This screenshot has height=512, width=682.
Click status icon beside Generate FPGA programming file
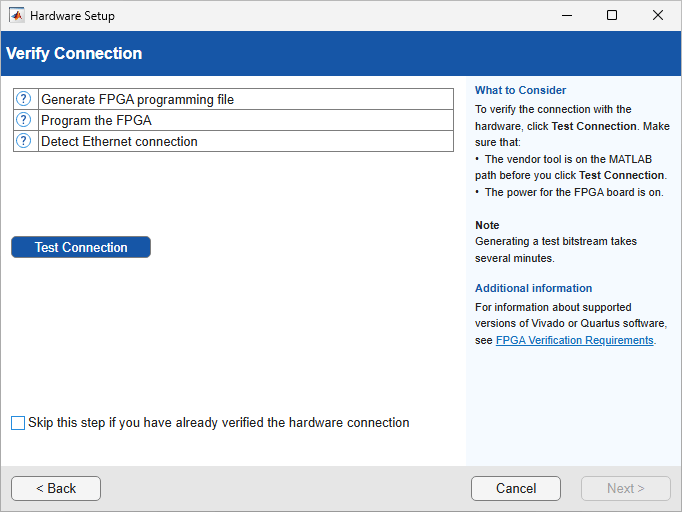pyautogui.click(x=23, y=99)
